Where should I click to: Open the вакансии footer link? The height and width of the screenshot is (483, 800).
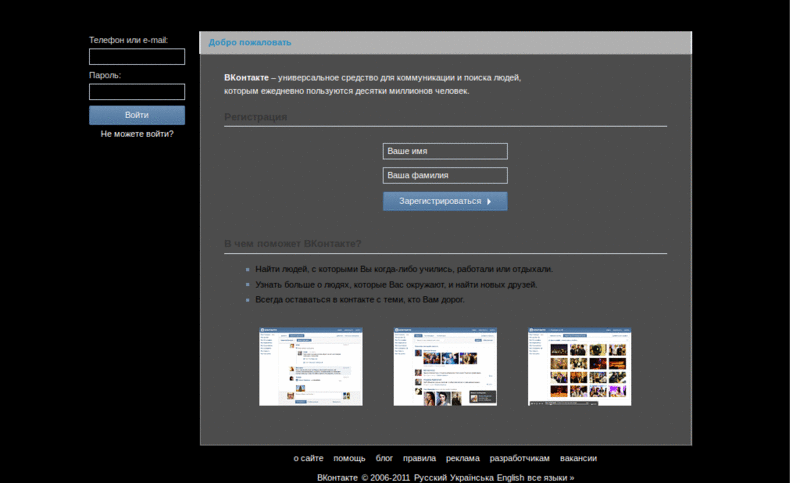click(578, 458)
